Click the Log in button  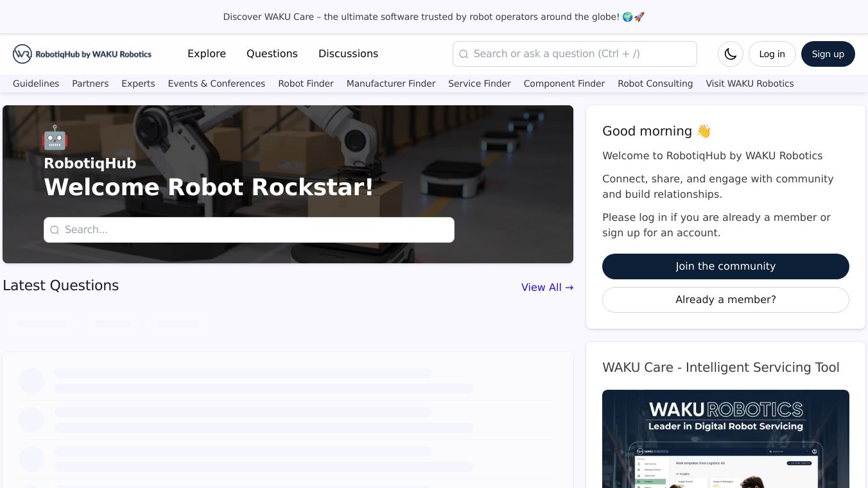tap(772, 54)
